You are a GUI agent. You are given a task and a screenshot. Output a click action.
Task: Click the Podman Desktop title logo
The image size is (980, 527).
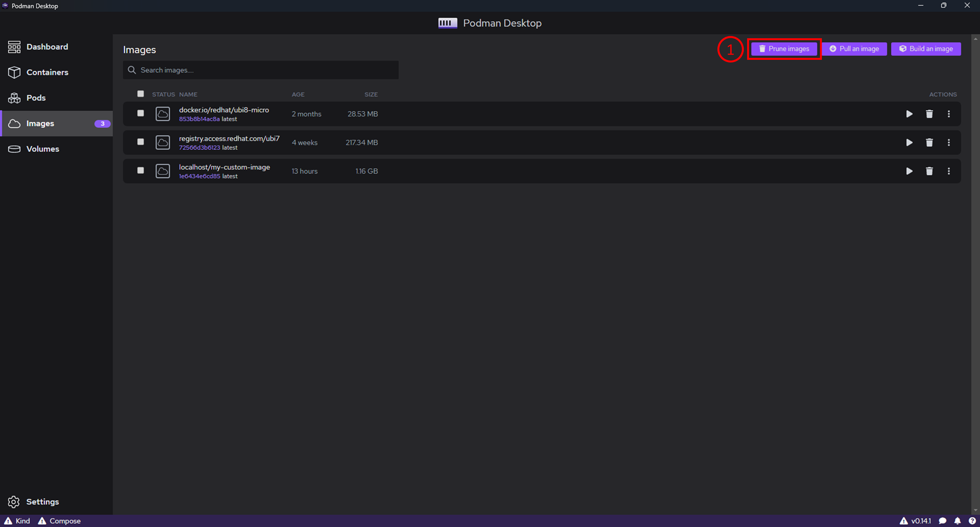[448, 23]
